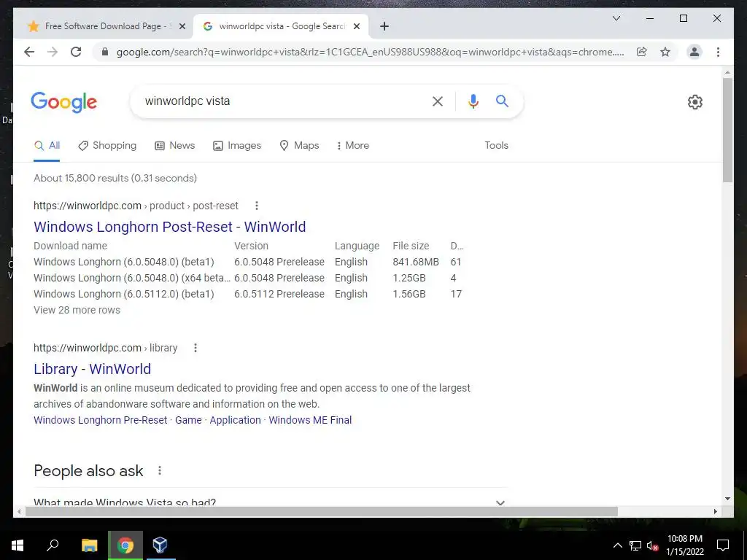Viewport: 747px width, 560px height.
Task: Open options for Library - WinWorld result
Action: pos(196,348)
